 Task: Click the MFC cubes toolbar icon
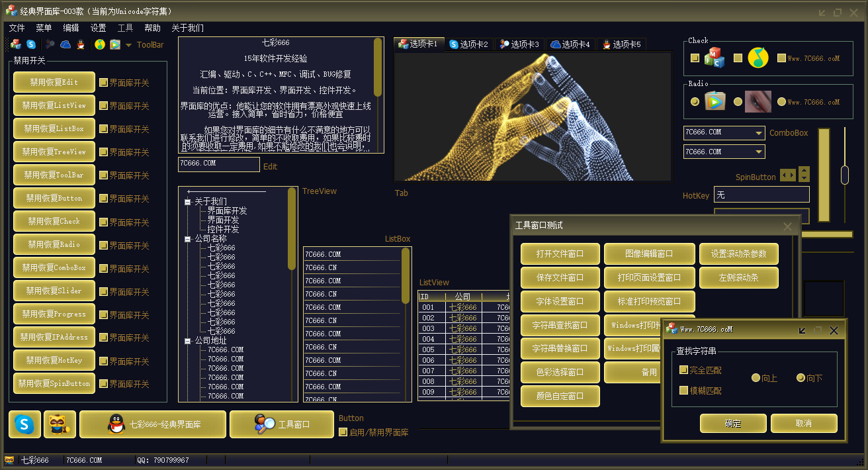(16, 44)
